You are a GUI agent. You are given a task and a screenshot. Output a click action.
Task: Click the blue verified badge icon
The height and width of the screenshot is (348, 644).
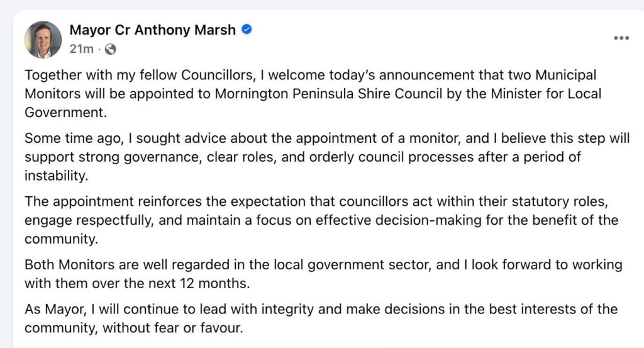(x=247, y=30)
